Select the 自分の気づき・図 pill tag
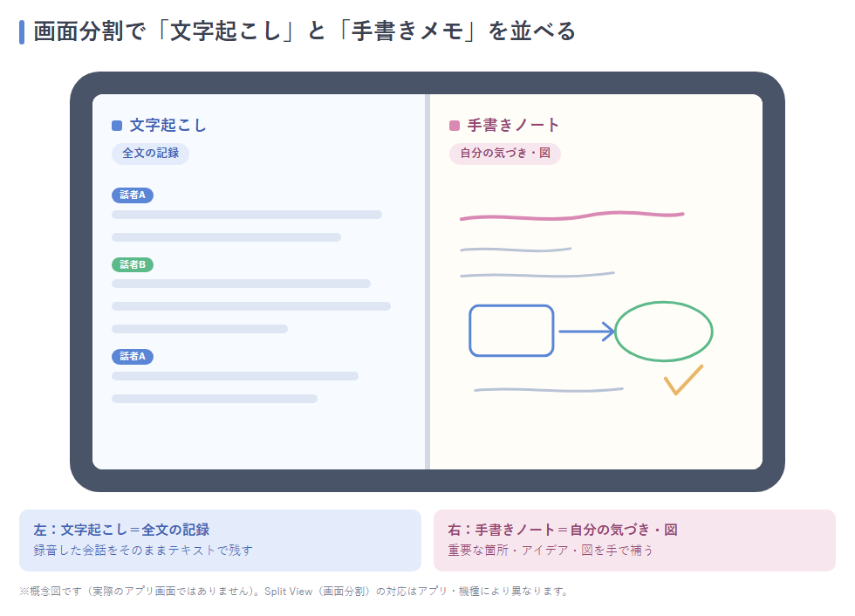This screenshot has width=855, height=616. pos(505,154)
